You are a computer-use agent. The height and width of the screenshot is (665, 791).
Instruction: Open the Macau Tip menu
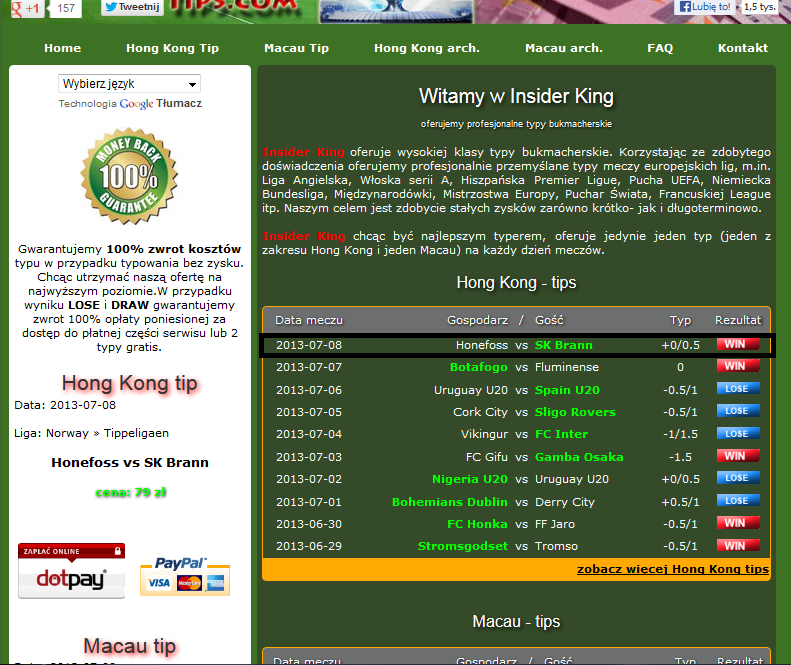click(297, 48)
